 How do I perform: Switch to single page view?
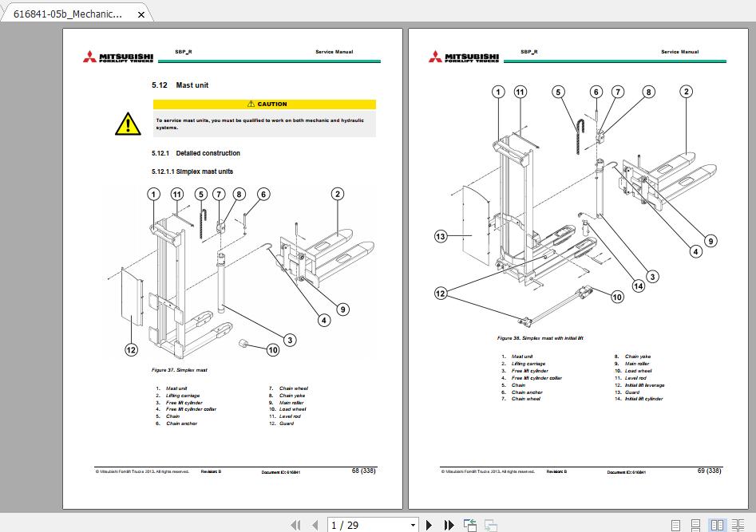(675, 526)
